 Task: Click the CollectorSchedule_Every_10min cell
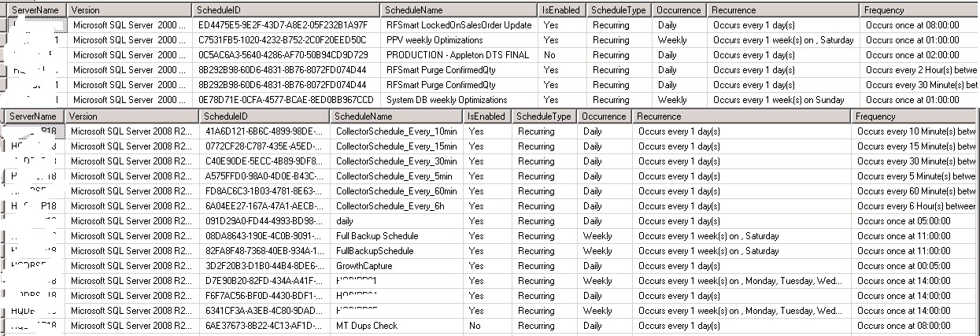pyautogui.click(x=396, y=131)
